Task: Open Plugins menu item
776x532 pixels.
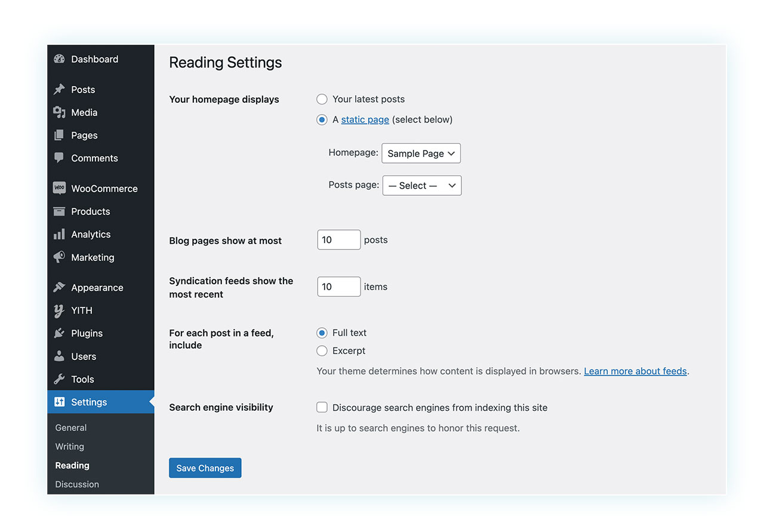Action: tap(101, 333)
